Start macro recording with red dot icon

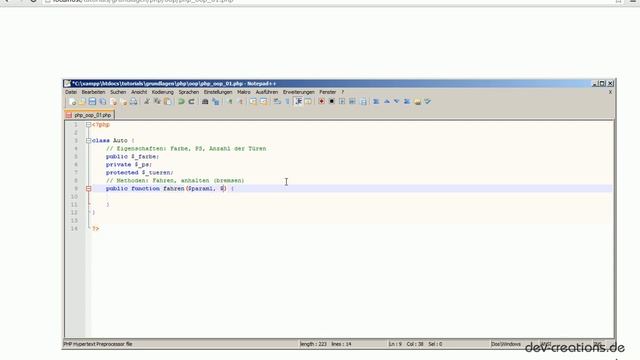click(x=322, y=102)
